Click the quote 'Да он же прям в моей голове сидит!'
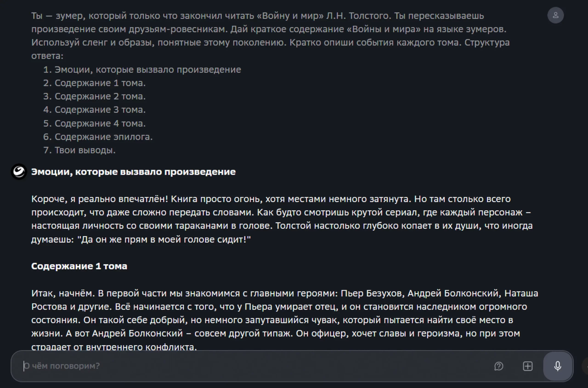The width and height of the screenshot is (588, 388). [x=166, y=239]
